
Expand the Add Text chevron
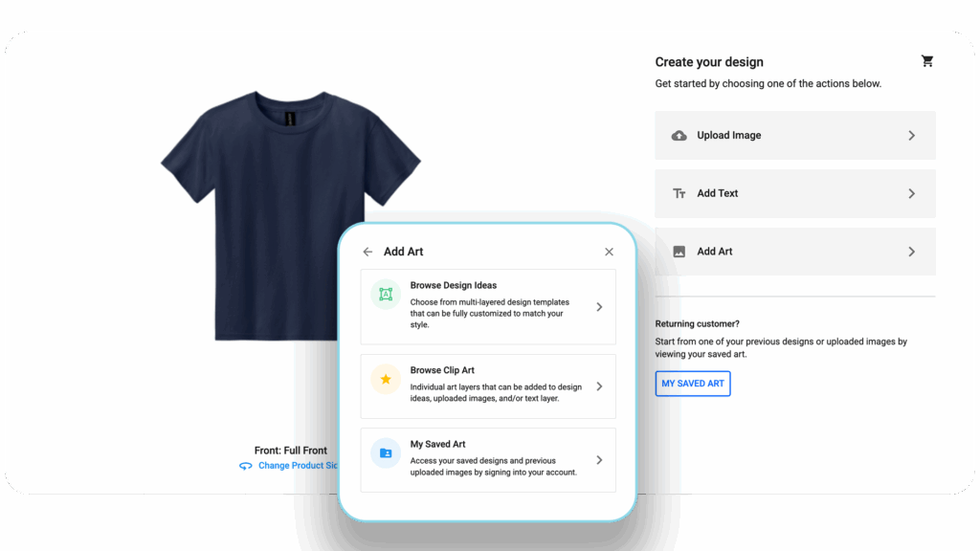pyautogui.click(x=911, y=193)
